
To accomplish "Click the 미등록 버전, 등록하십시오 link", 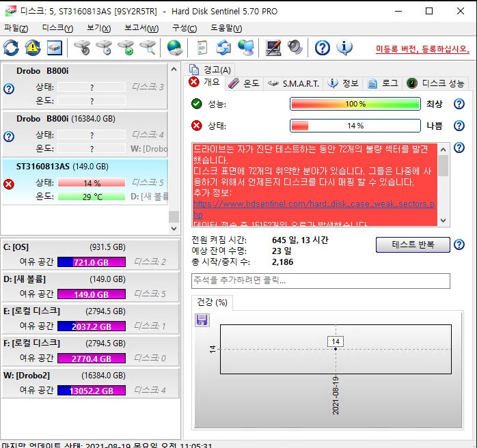I will pyautogui.click(x=422, y=49).
